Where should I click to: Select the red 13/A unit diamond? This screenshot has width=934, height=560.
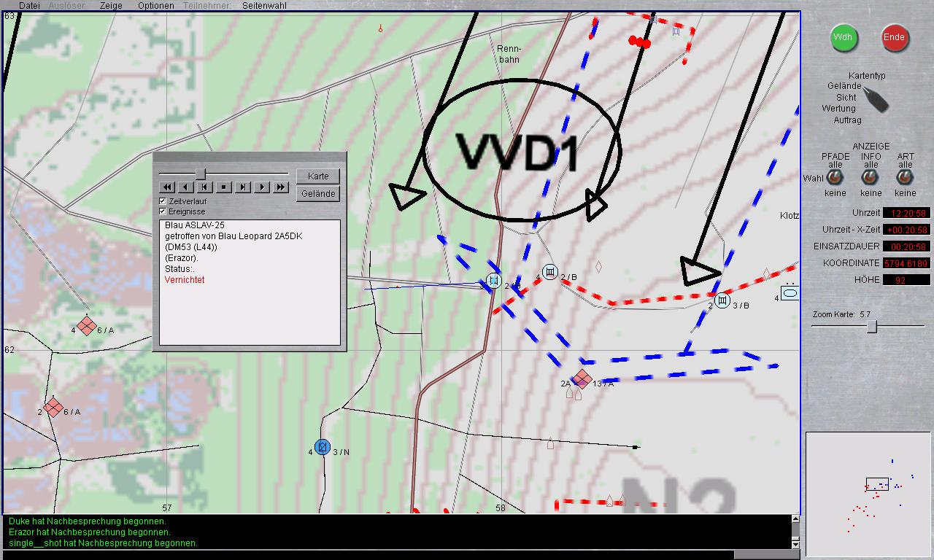582,378
